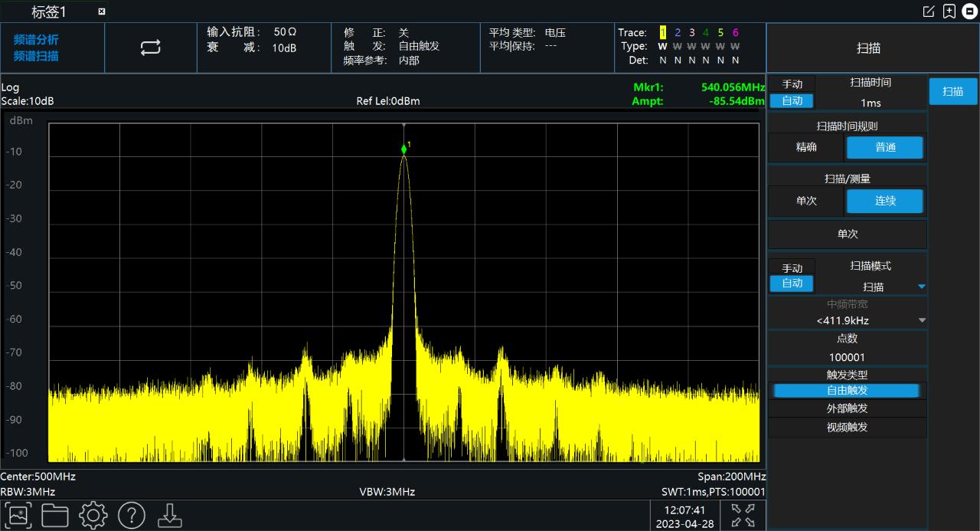
Task: Open the settings gear icon
Action: click(x=93, y=515)
